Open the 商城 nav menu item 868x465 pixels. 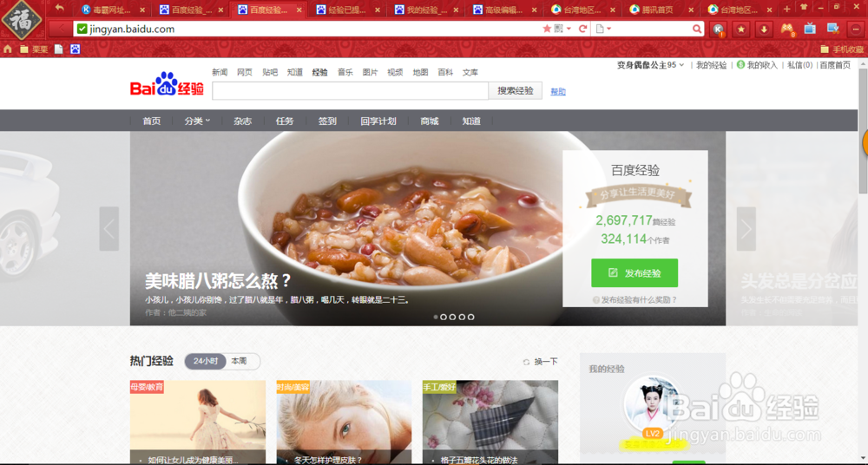coord(429,121)
